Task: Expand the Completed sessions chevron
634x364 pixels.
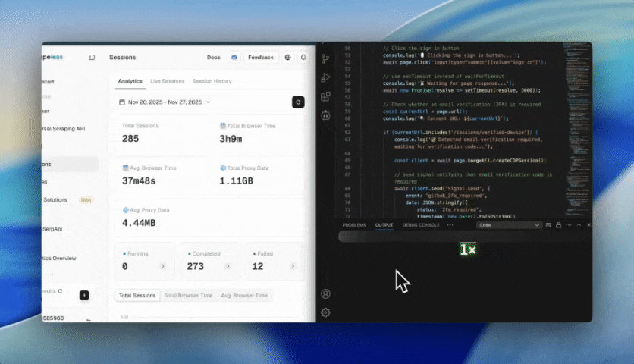Action: pos(228,266)
